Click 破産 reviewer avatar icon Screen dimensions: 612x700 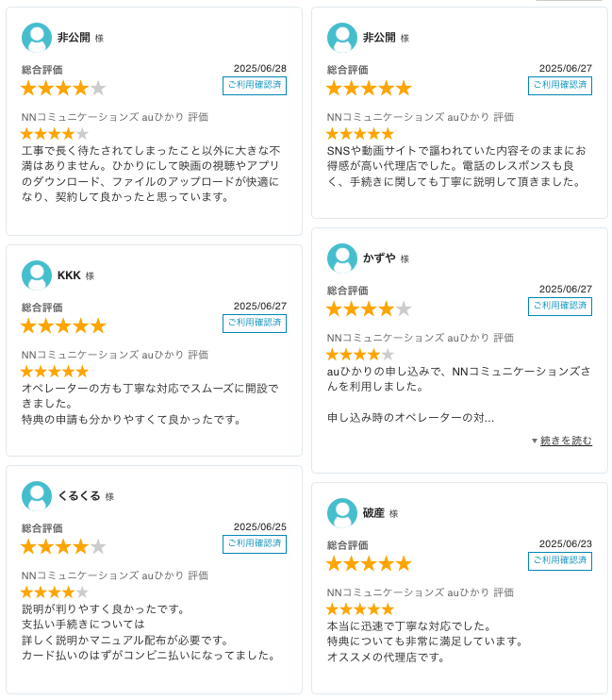[342, 513]
